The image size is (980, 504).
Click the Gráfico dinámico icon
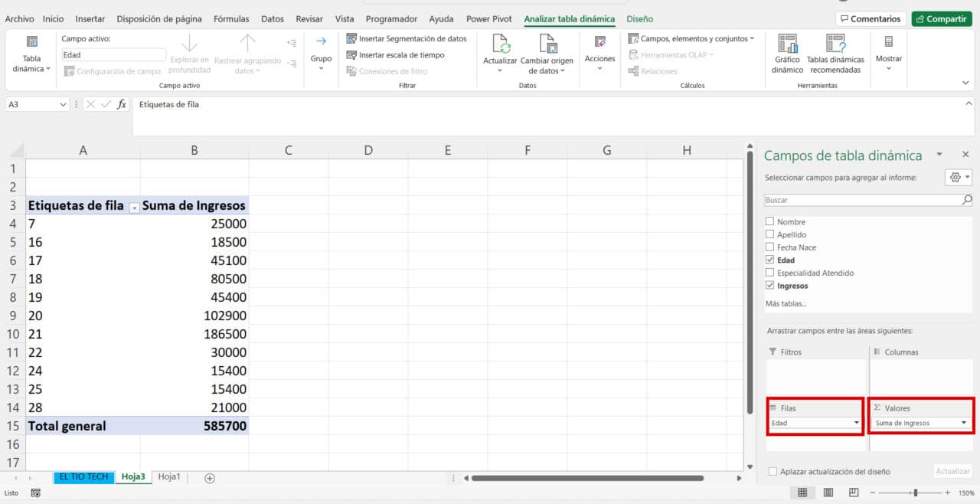pos(787,44)
